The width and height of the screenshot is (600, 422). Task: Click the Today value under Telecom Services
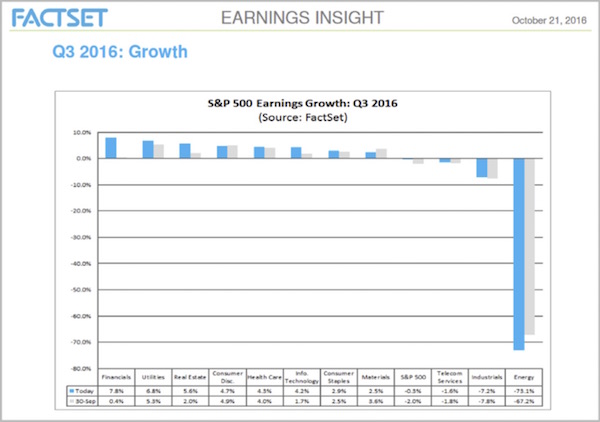(x=450, y=391)
